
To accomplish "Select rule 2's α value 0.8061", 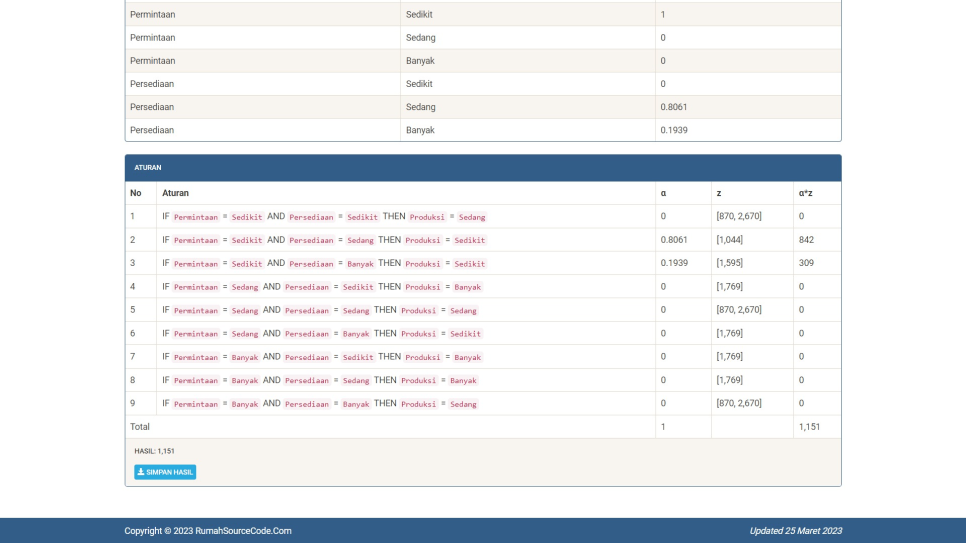I will pos(674,240).
